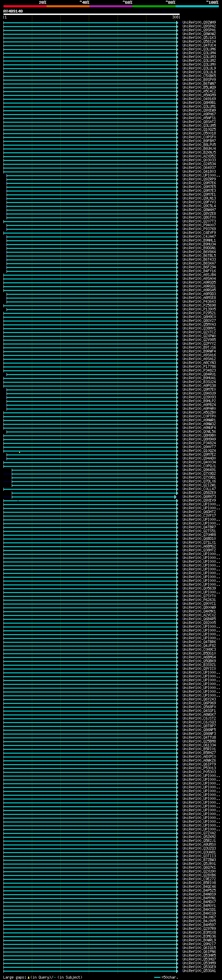Select UniRef100_A5C4C2 in the hit list
This screenshot has width=222, height=980.
pyautogui.click(x=199, y=91)
